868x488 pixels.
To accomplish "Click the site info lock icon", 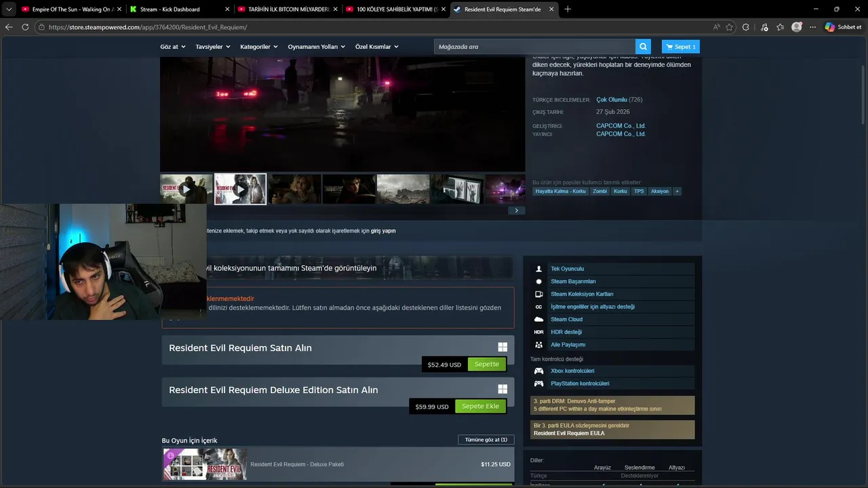I will [x=41, y=27].
